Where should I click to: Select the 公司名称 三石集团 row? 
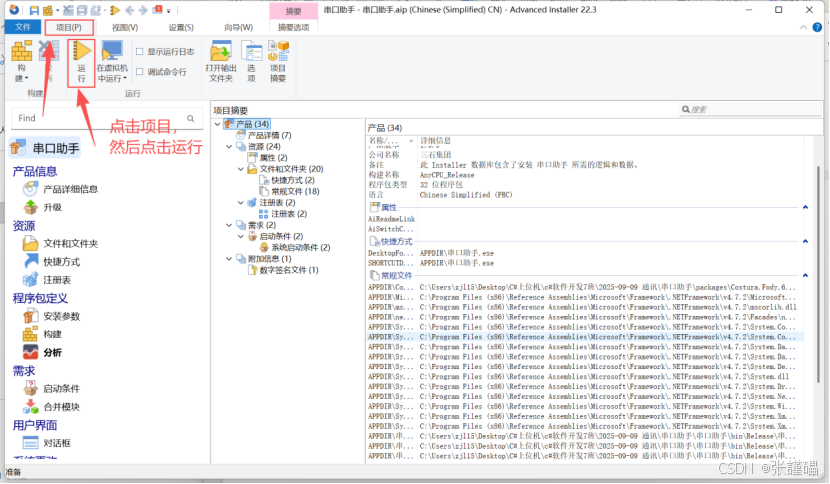point(585,155)
